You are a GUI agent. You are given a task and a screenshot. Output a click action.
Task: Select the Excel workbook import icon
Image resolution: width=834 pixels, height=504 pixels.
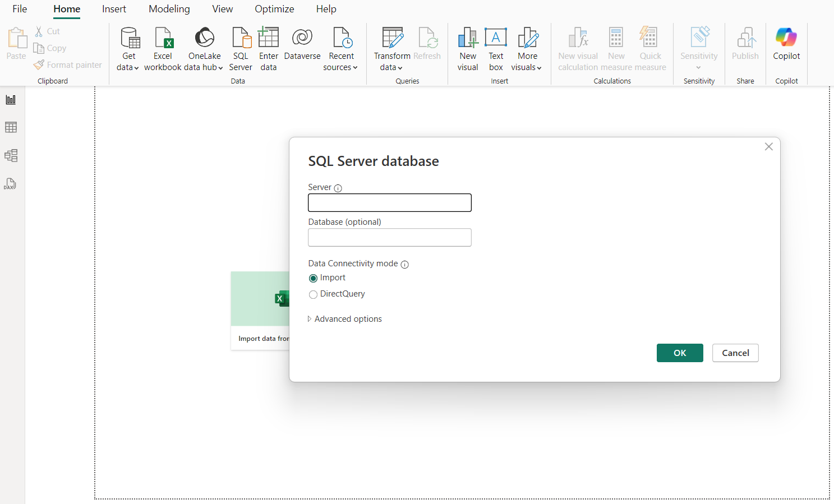[163, 48]
